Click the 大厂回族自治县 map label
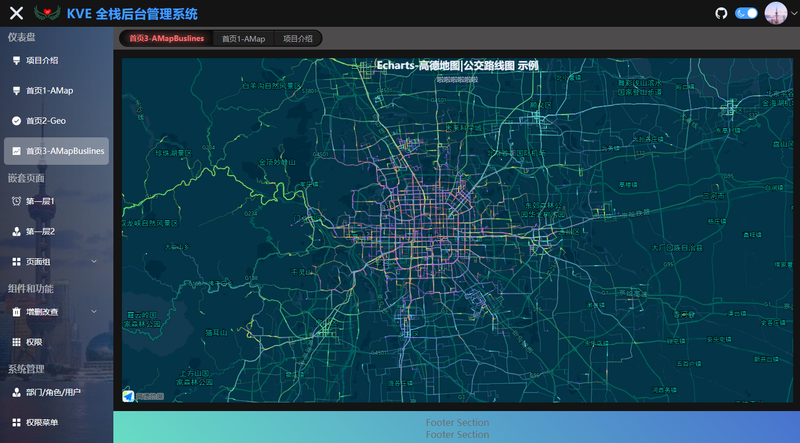 677,248
